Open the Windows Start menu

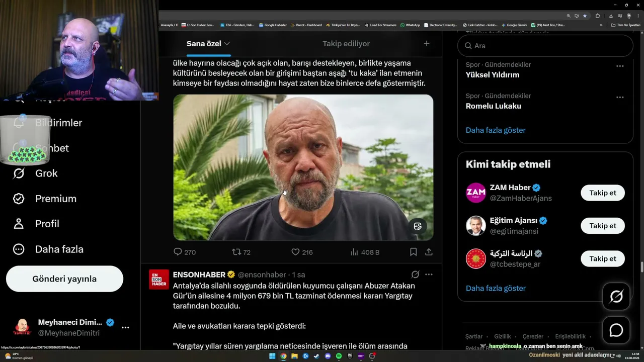[x=272, y=356]
